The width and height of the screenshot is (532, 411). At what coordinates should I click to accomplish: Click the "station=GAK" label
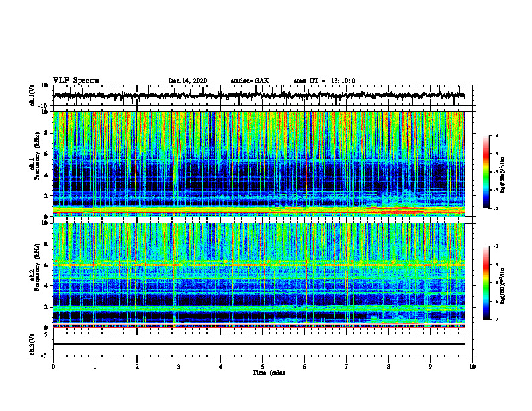click(x=250, y=81)
